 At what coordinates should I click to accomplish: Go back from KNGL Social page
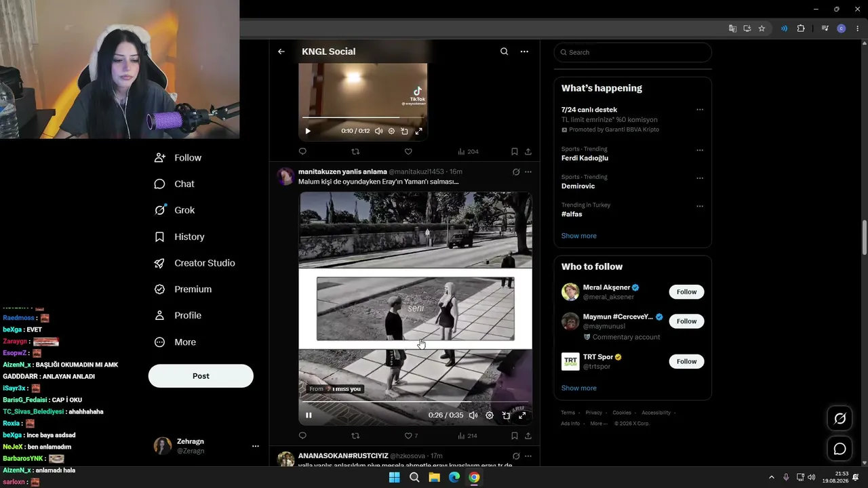(x=281, y=52)
